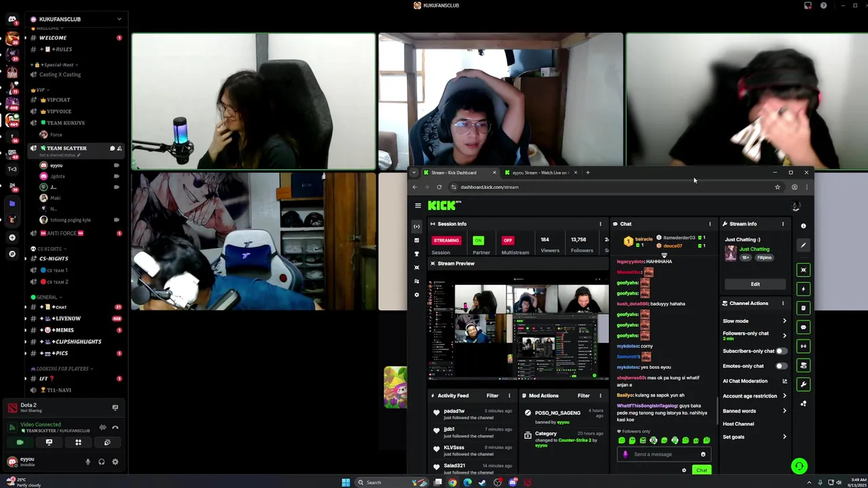The image size is (868, 488).
Task: Open Discord user settings gear
Action: pos(115,462)
